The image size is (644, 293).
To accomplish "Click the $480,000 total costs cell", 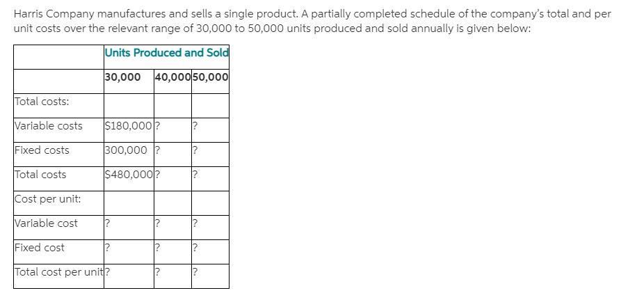I will [x=128, y=175].
